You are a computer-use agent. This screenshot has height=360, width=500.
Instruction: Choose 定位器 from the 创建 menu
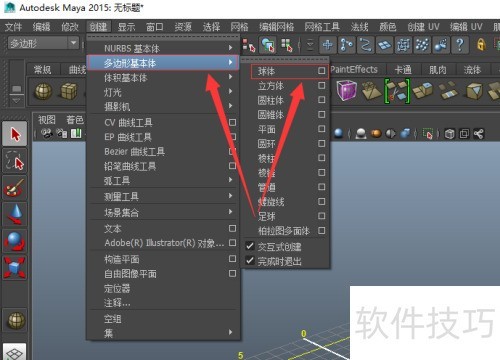117,288
